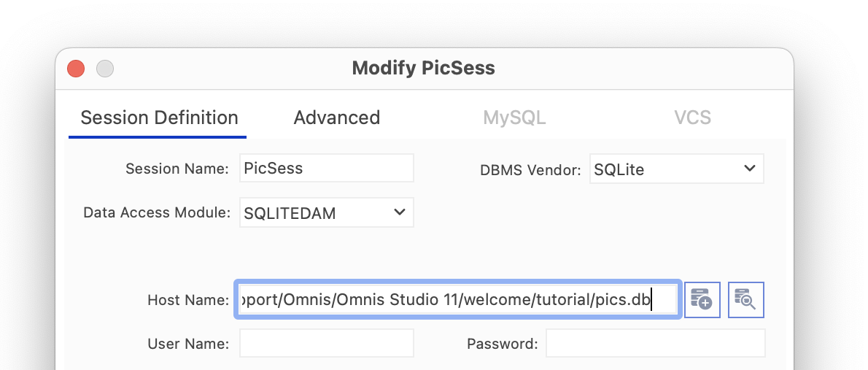Expand the Data Access Module SQLITEDAM dropdown
Screen dimensions: 868x370
[327, 212]
